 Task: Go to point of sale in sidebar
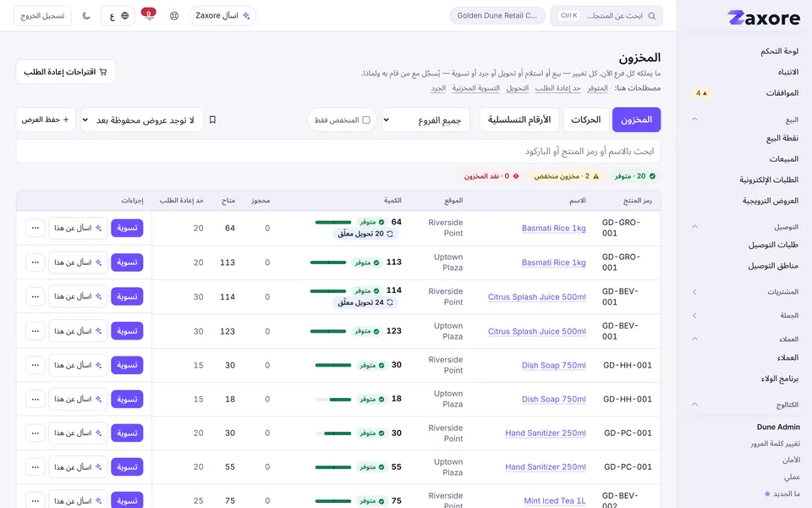click(782, 138)
